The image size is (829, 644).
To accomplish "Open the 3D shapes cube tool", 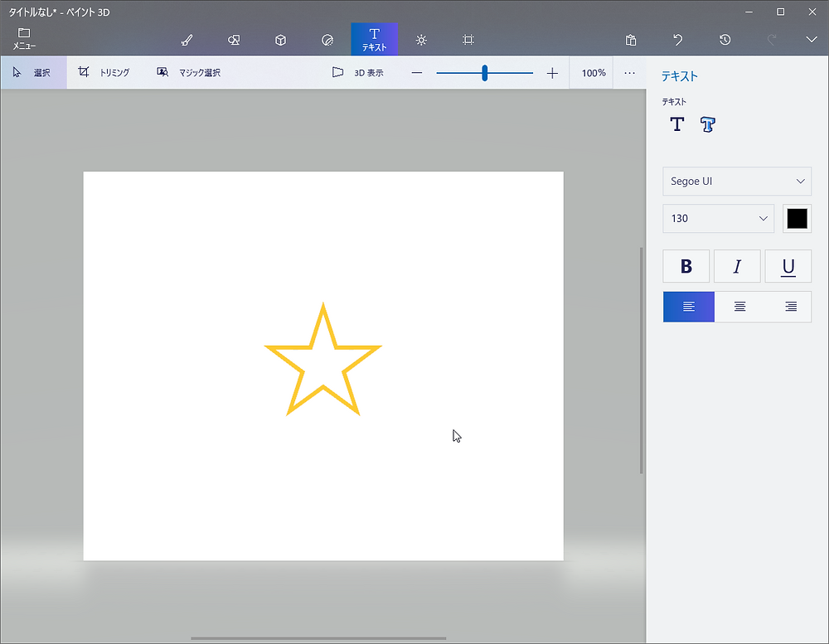I will [281, 40].
